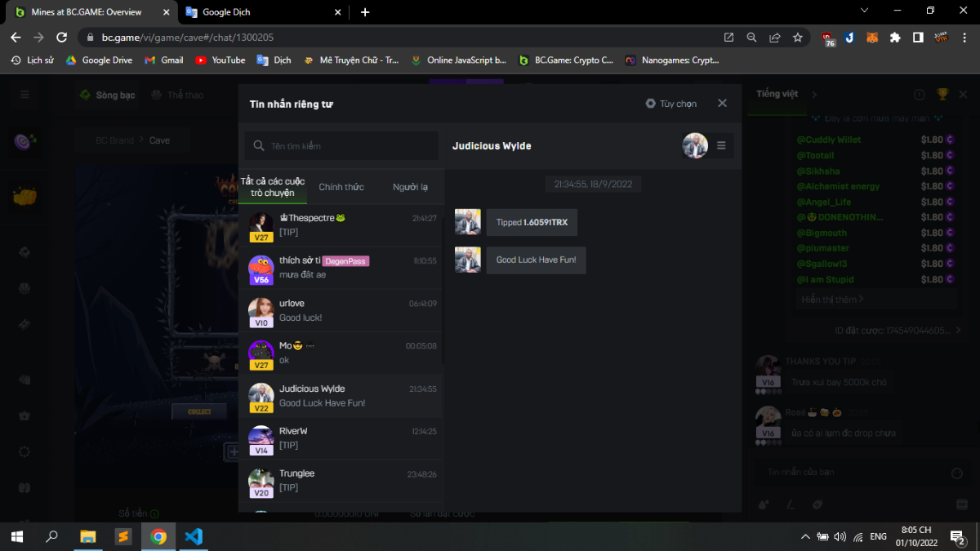Open Visual Studio Code from the taskbar
Screen dimensions: 980x551
[194, 536]
